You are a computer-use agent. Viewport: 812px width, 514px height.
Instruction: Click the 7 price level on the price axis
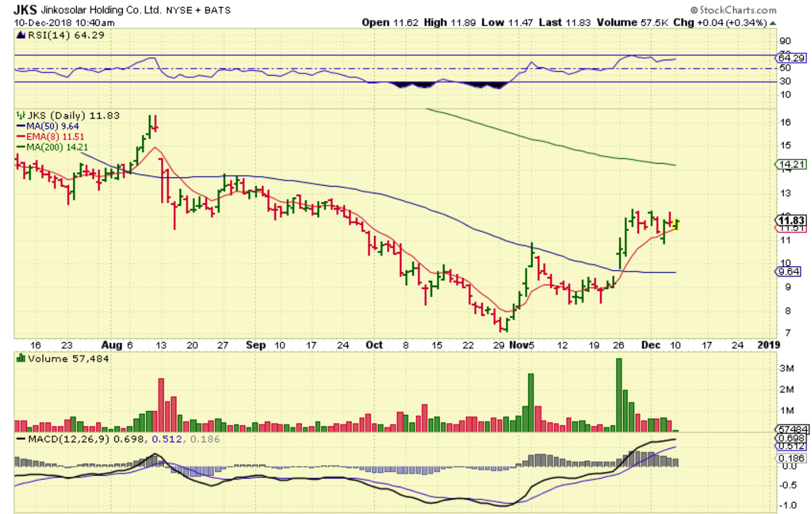788,333
